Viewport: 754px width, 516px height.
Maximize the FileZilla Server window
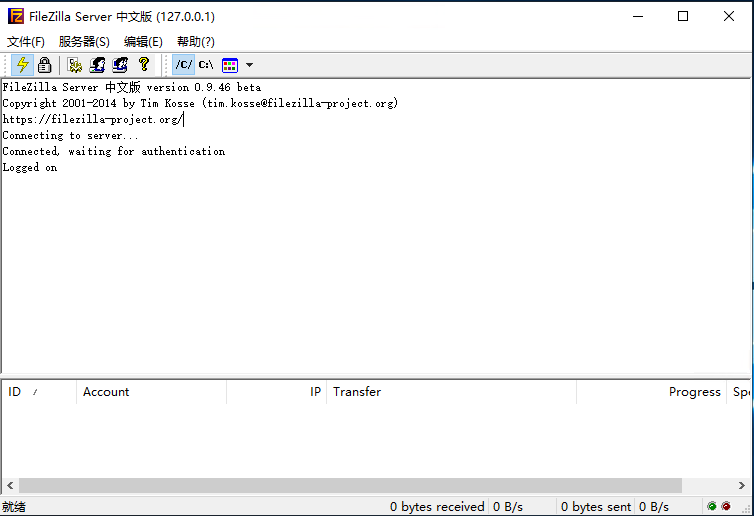click(x=683, y=16)
